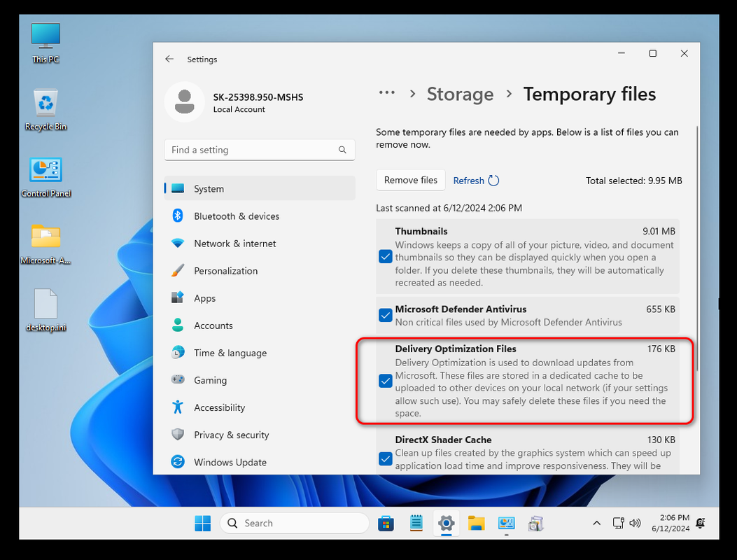Click the search magnifier in Find a setting
This screenshot has width=737, height=560.
[x=342, y=150]
